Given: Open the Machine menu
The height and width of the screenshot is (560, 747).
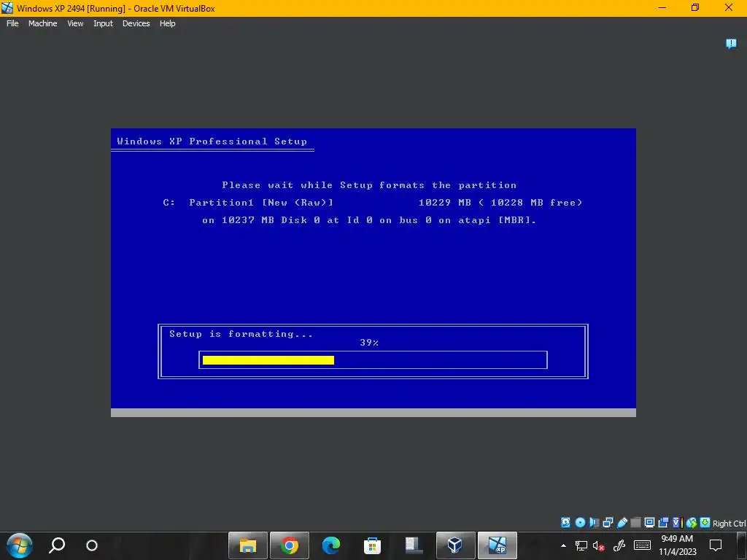Looking at the screenshot, I should [x=42, y=23].
